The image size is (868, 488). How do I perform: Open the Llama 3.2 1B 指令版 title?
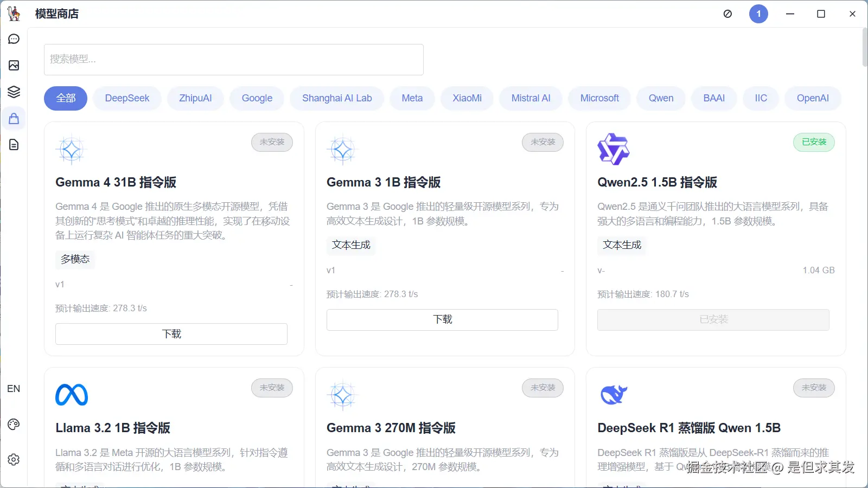pyautogui.click(x=113, y=428)
